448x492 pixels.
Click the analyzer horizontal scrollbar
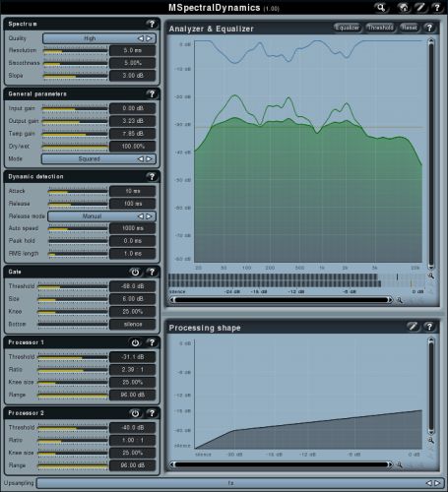[281, 300]
